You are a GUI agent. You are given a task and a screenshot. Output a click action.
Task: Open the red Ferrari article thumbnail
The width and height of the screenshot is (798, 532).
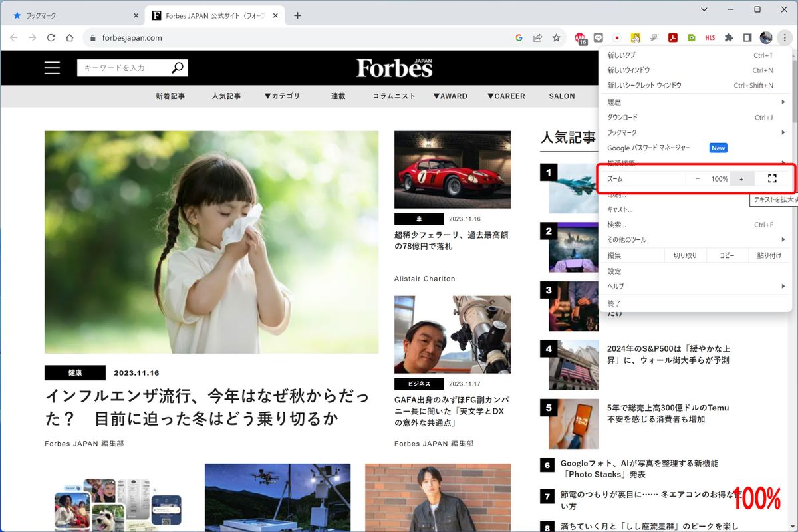[452, 170]
